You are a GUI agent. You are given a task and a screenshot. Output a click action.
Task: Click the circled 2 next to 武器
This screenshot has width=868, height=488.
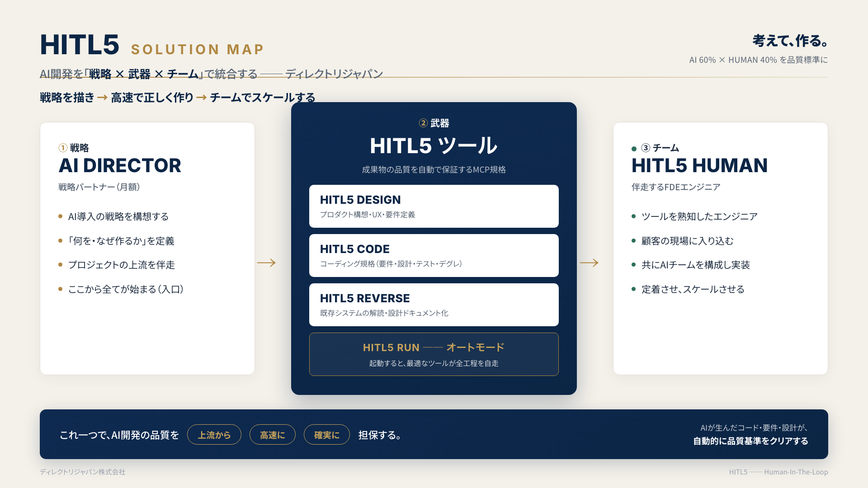click(423, 123)
